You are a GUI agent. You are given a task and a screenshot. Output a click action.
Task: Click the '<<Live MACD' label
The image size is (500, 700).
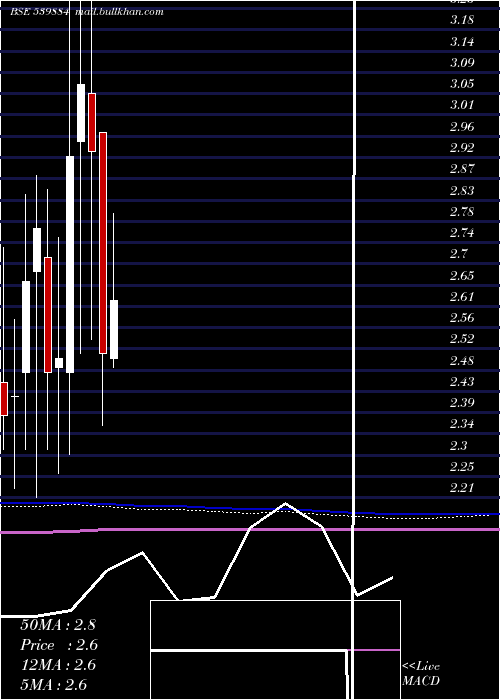[x=421, y=674]
